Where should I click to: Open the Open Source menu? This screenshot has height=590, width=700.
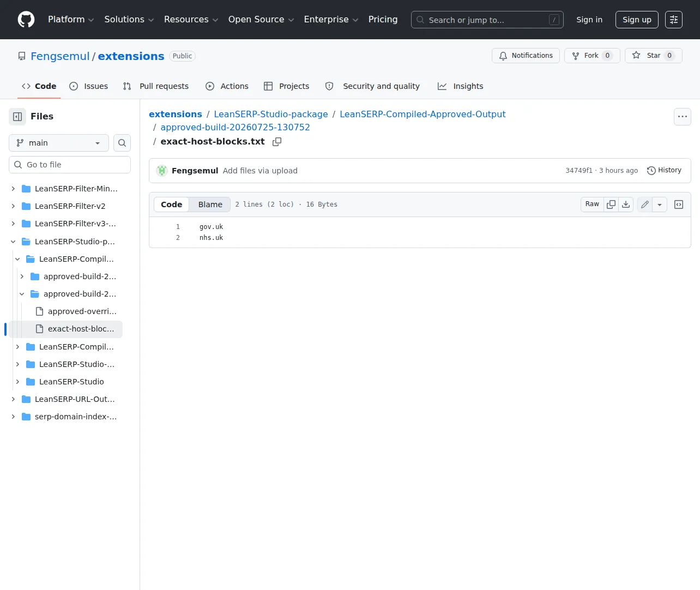261,20
